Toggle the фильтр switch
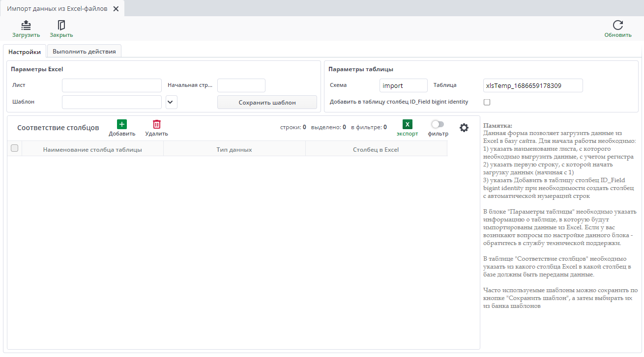This screenshot has height=357, width=644. (x=438, y=124)
